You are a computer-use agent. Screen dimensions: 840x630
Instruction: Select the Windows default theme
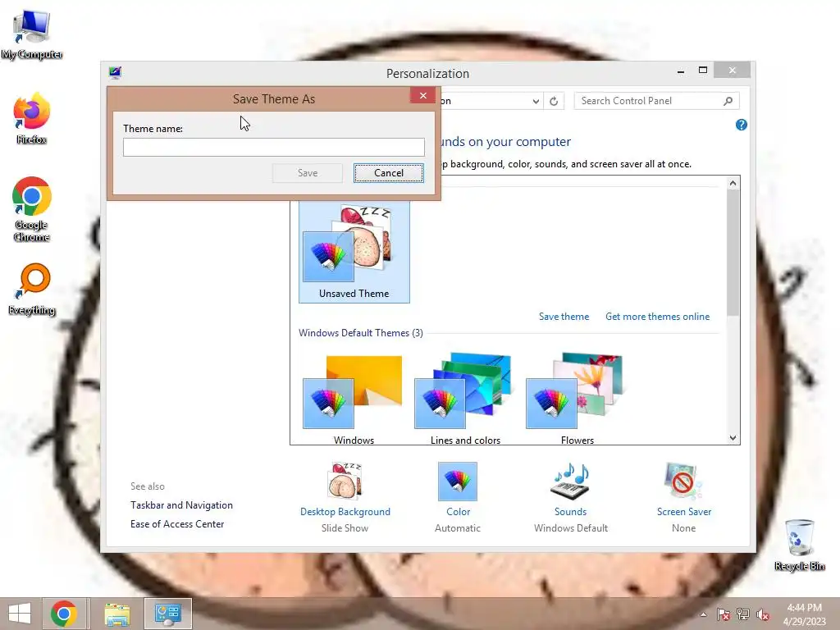click(354, 399)
